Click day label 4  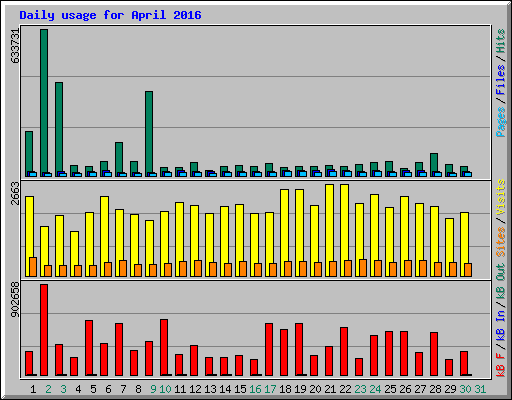pos(78,389)
